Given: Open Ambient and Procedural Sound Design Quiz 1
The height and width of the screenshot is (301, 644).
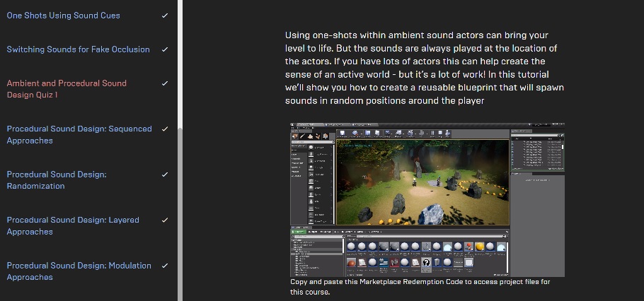Looking at the screenshot, I should point(67,89).
